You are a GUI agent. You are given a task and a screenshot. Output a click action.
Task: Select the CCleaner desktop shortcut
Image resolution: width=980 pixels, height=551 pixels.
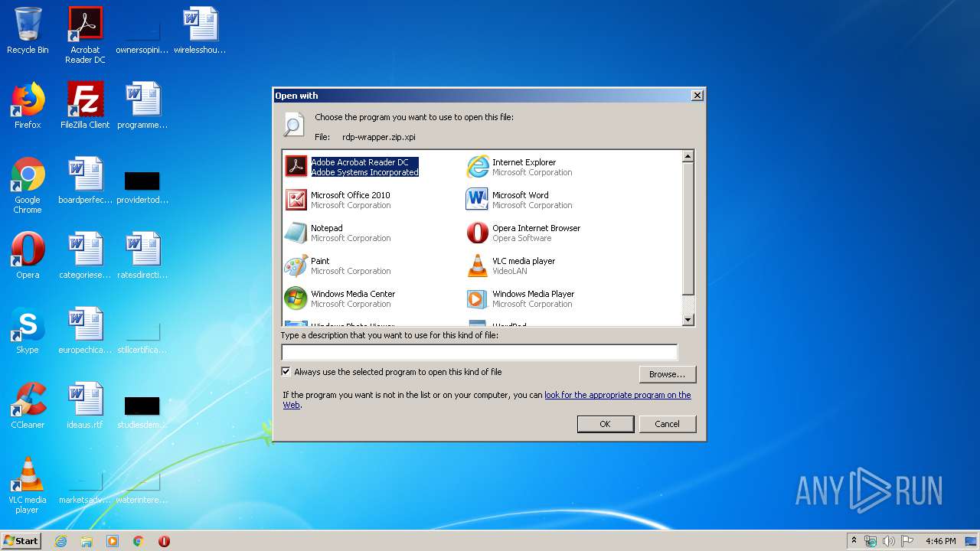28,406
